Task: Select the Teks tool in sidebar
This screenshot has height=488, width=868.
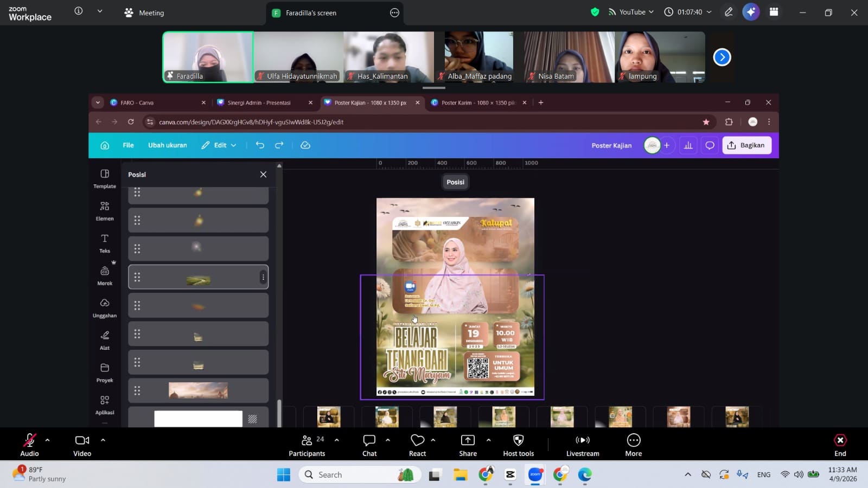Action: (x=105, y=243)
